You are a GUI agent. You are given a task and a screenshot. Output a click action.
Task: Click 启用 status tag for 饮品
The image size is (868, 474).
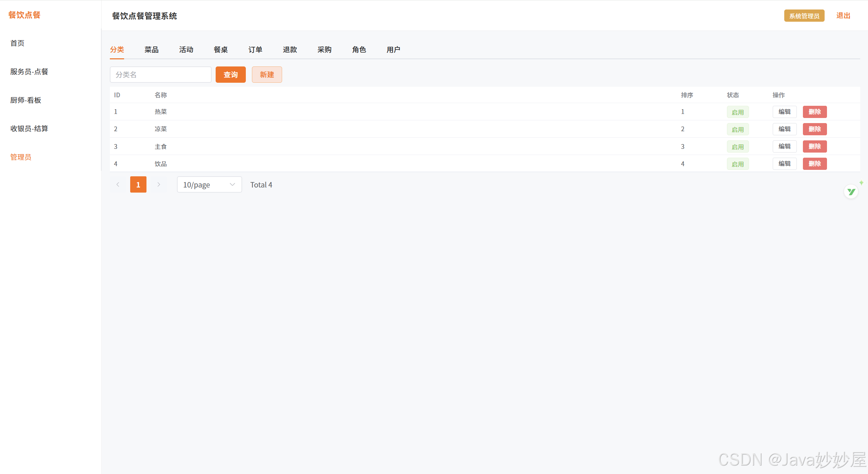coord(737,164)
